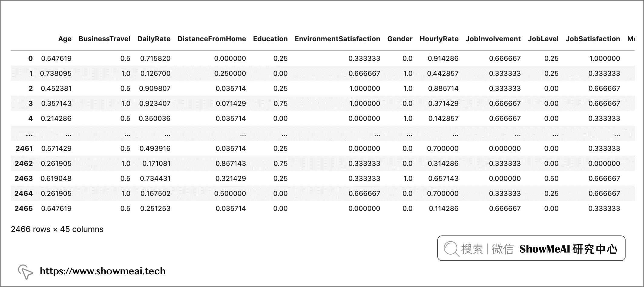
Task: Click DistanceFromHome value 0.500000
Action: (230, 193)
